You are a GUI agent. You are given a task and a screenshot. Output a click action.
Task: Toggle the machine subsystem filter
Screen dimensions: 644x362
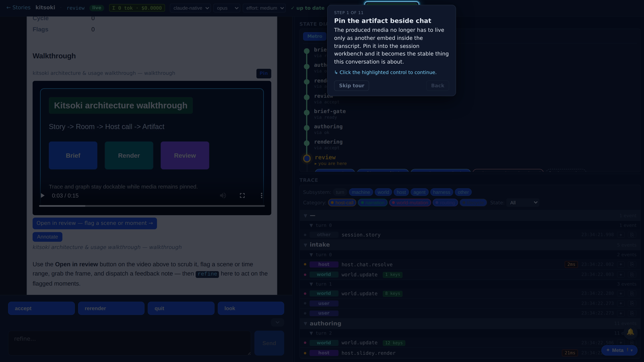361,192
